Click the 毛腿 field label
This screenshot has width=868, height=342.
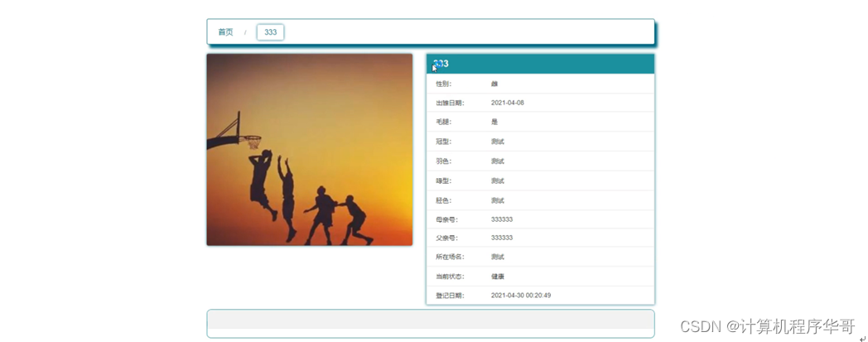443,122
